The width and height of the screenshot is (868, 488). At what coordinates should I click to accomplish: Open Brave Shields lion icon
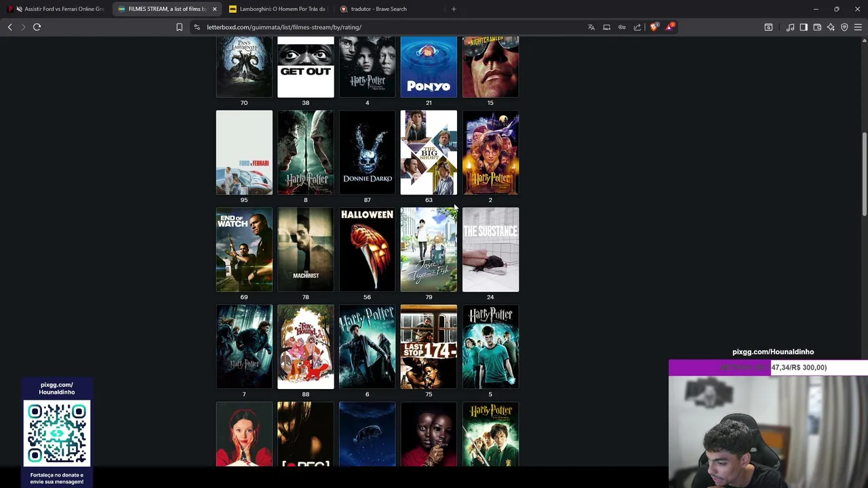coord(654,27)
